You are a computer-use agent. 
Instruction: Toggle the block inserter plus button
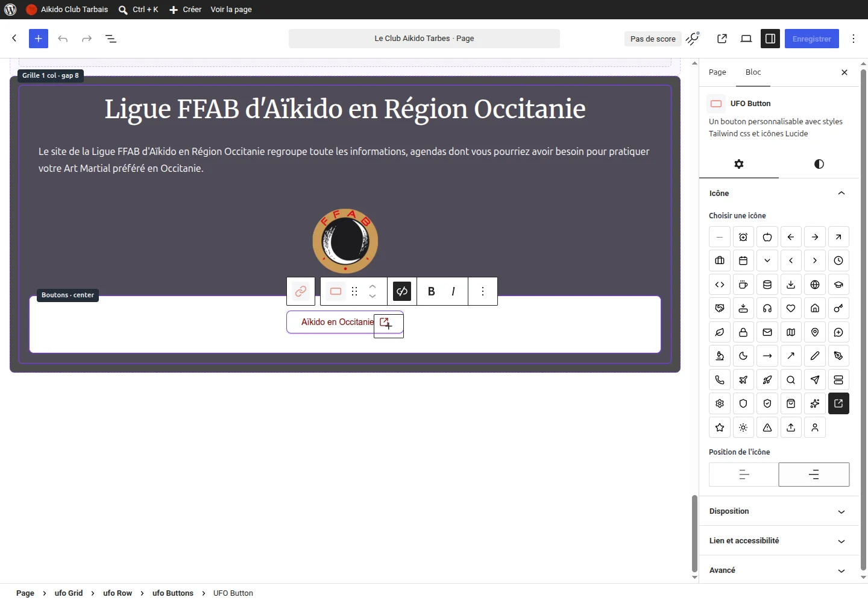coord(39,39)
